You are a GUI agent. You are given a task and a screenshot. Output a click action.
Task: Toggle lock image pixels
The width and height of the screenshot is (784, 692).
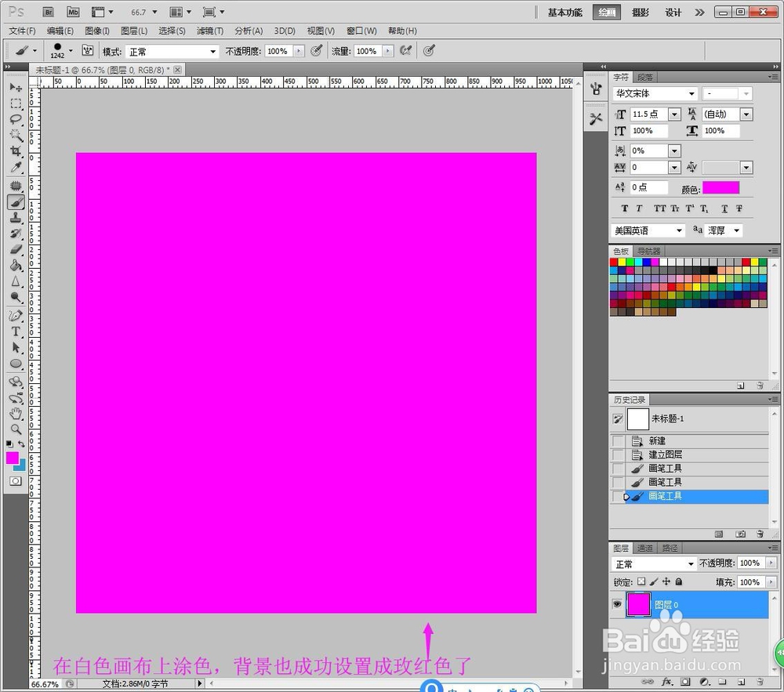(654, 581)
